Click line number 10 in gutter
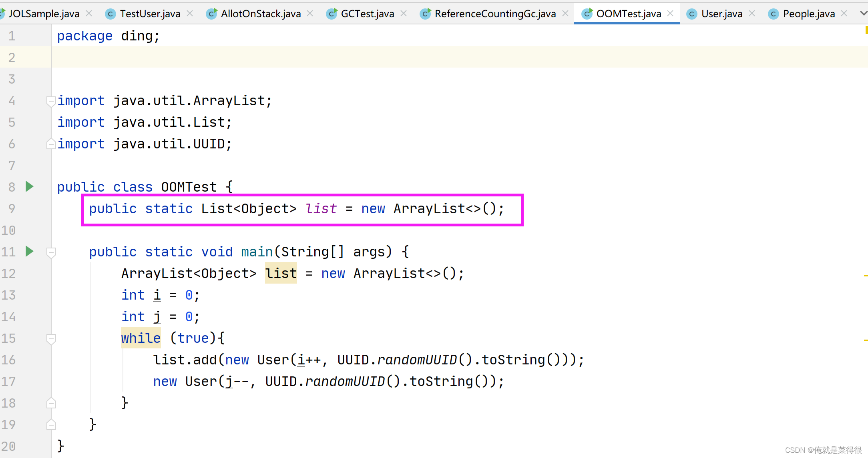The height and width of the screenshot is (458, 868). click(9, 230)
